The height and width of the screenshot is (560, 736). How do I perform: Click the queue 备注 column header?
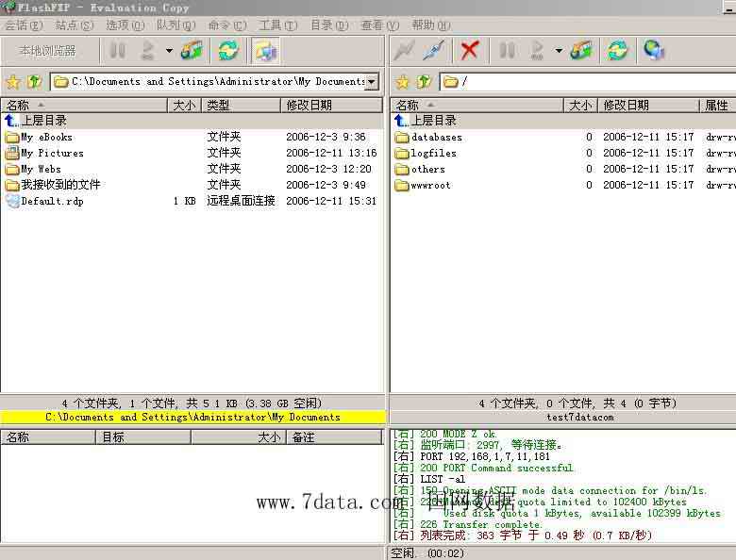[334, 437]
